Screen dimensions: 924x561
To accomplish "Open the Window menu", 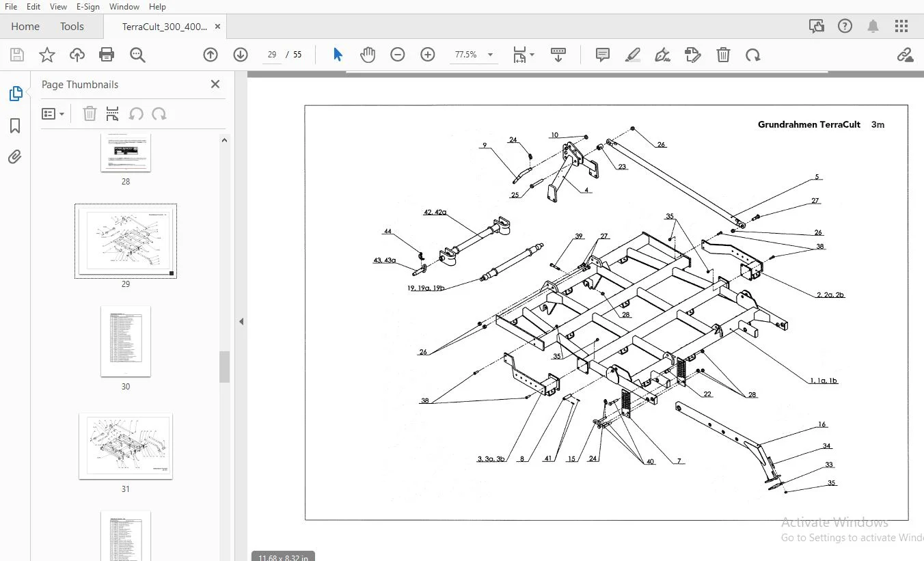I will click(x=124, y=7).
